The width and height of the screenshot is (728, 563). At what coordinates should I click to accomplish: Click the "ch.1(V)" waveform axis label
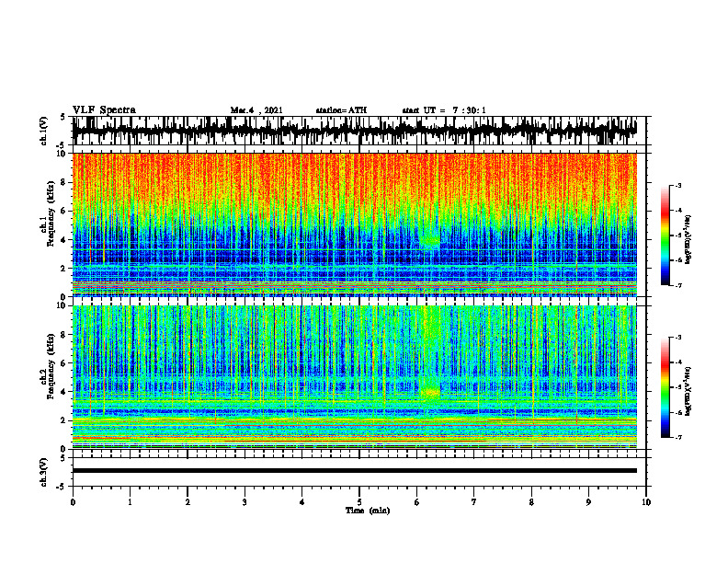click(44, 131)
